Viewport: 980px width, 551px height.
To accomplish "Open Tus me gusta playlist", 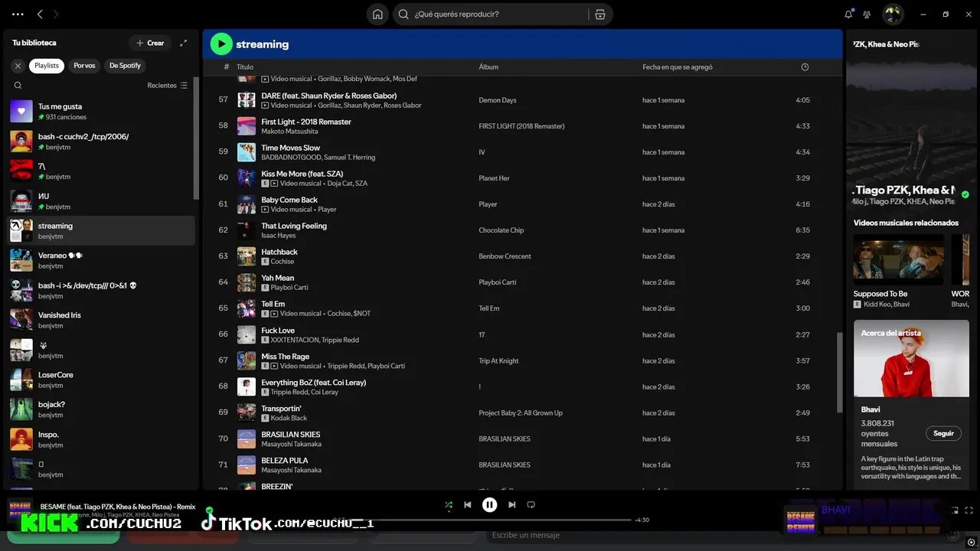I will 101,112.
